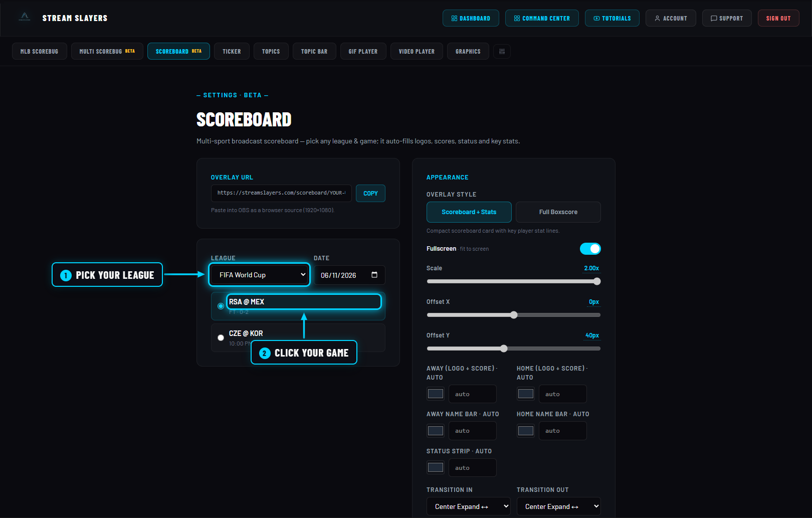Open the Dashboard page
Viewport: 812px width, 518px height.
pyautogui.click(x=471, y=18)
